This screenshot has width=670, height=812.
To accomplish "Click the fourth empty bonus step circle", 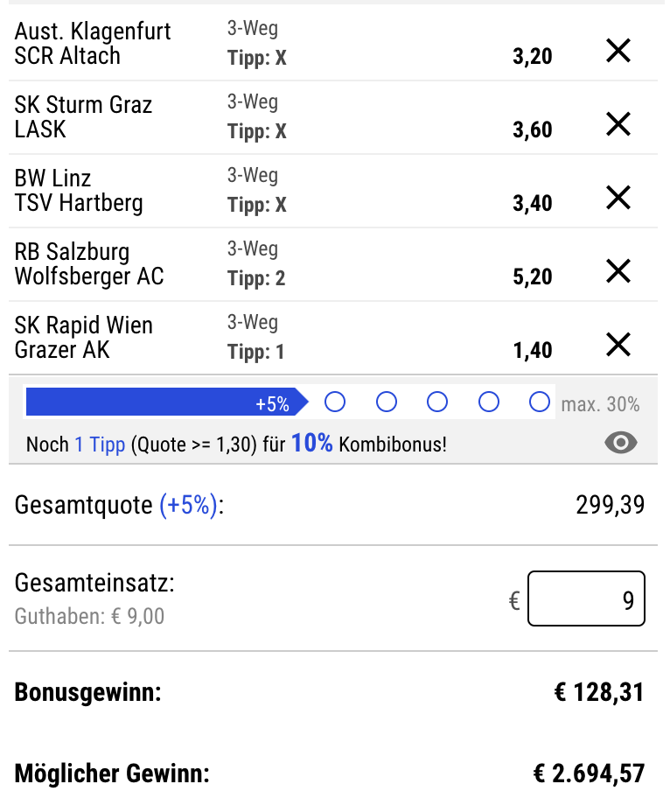I will [489, 402].
